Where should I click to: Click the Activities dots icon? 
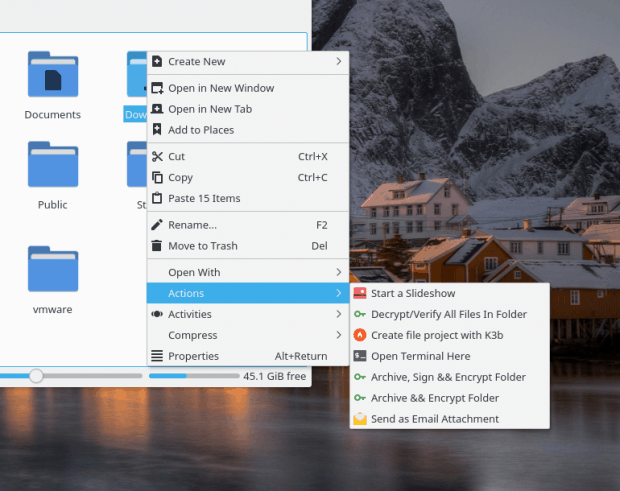pos(157,314)
